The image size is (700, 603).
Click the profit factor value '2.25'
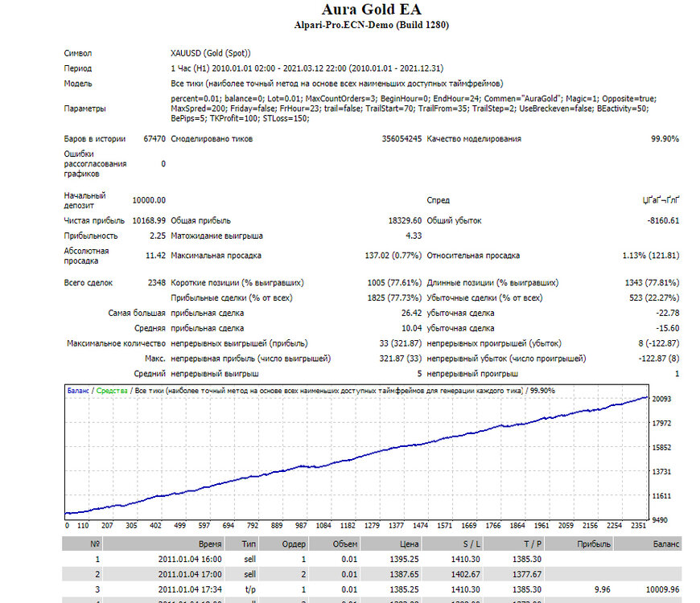[158, 236]
